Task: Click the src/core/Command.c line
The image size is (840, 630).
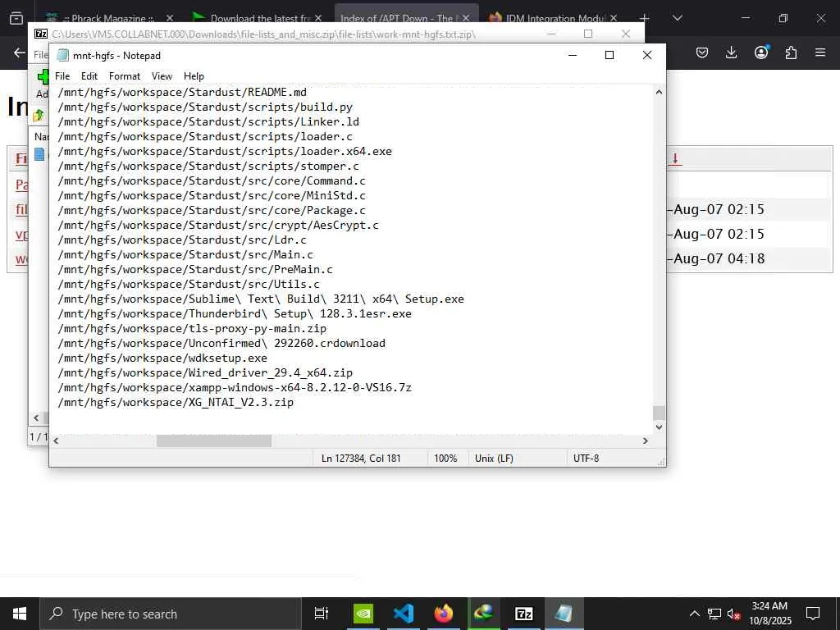Action: click(x=212, y=181)
